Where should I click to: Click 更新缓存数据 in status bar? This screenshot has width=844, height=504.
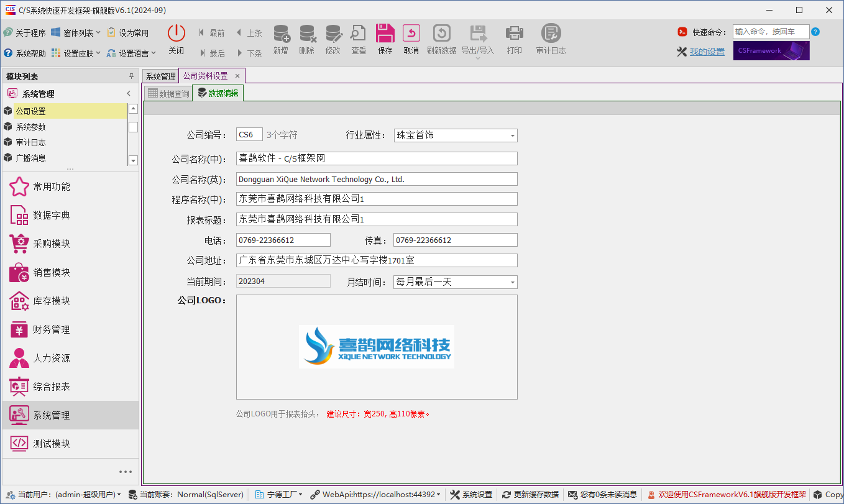530,495
